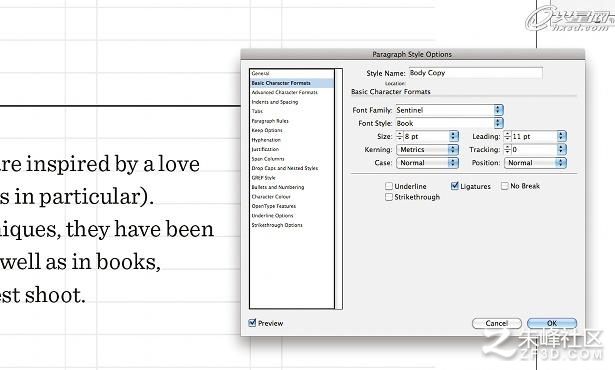Open Drop Caps and Nested Styles category
Image resolution: width=615 pixels, height=370 pixels.
click(x=285, y=168)
